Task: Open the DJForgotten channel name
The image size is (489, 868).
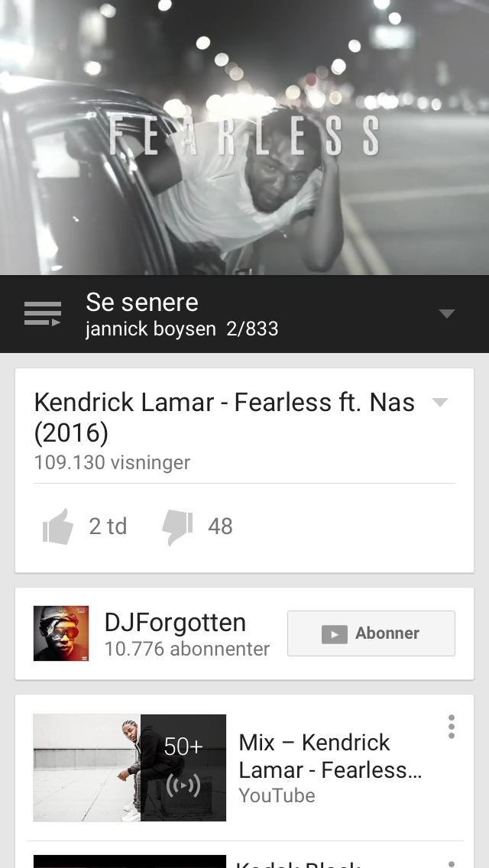Action: click(175, 622)
